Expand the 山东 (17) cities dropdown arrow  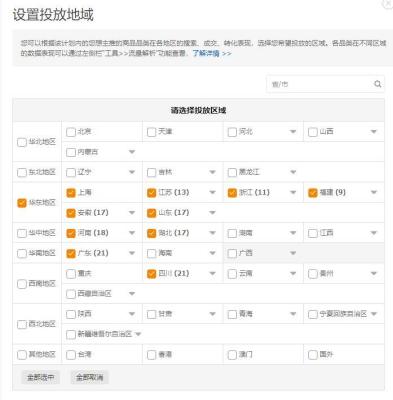212,213
